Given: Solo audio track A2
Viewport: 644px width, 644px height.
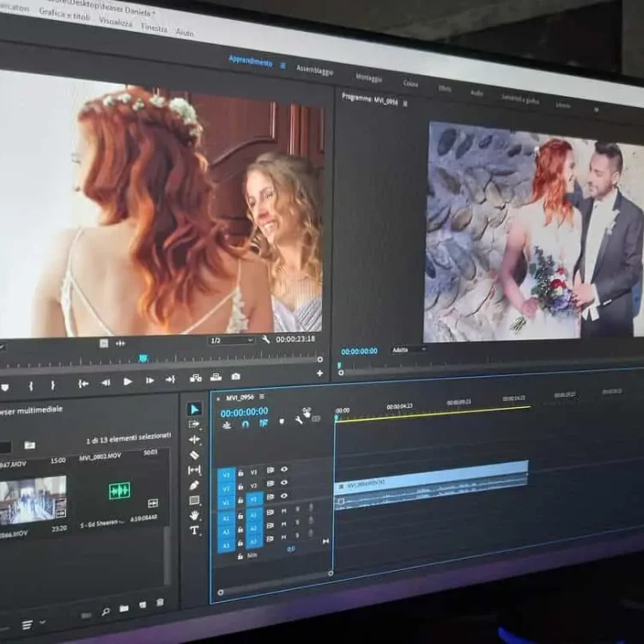Looking at the screenshot, I should (297, 522).
